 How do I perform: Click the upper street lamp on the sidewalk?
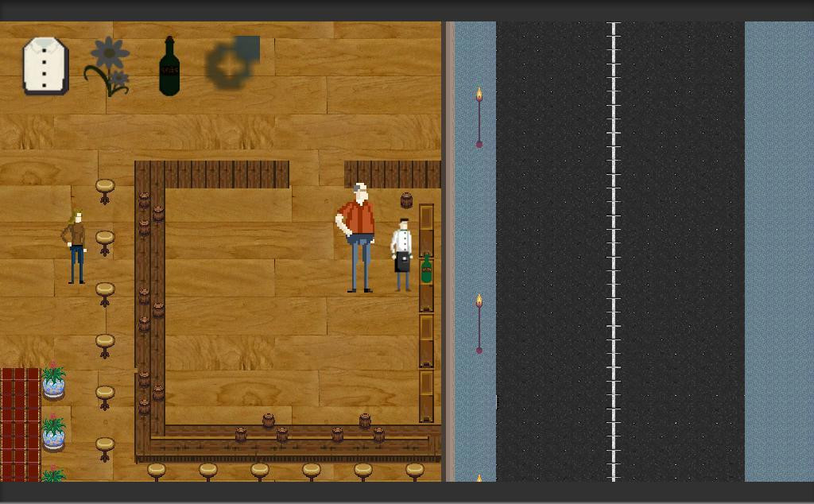click(x=479, y=118)
